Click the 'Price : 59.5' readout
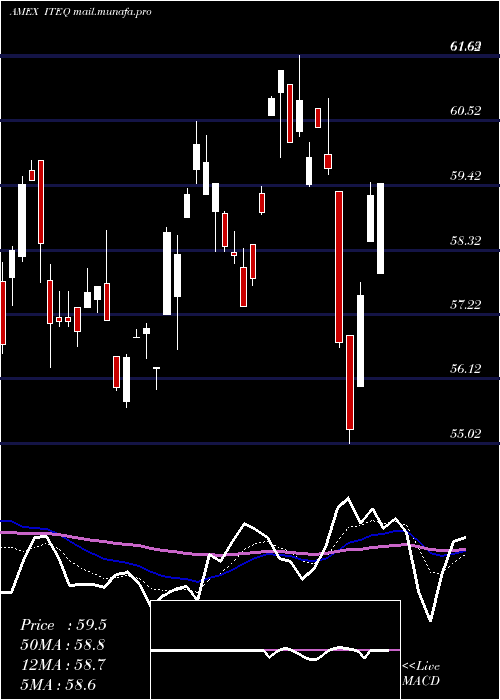 [63, 625]
